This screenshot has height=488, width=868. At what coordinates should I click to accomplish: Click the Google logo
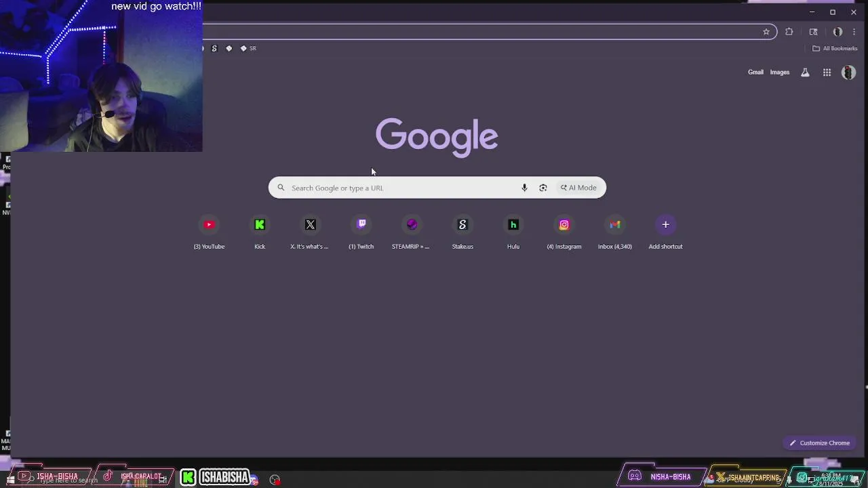(437, 138)
